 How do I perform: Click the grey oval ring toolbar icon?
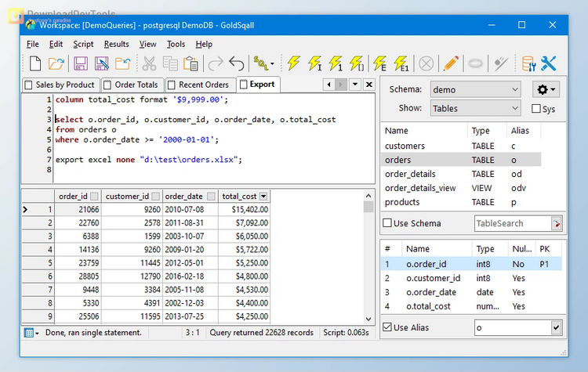click(475, 63)
